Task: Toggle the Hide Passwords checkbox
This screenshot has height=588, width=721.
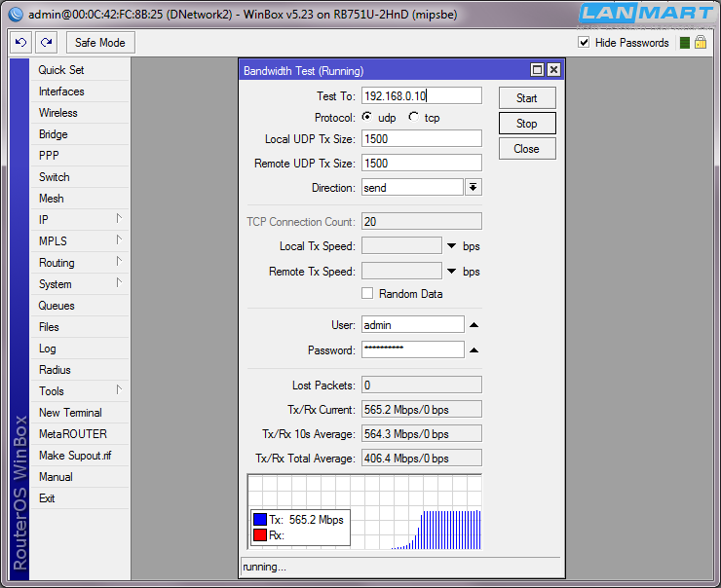Action: click(x=584, y=42)
